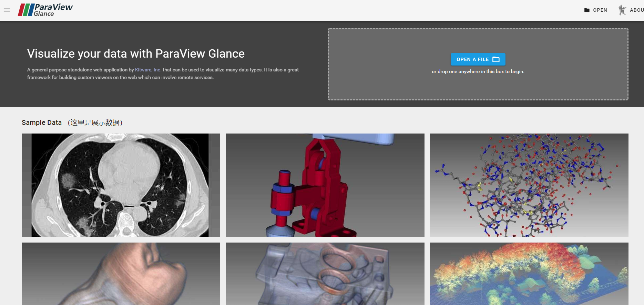Click the Kitware logo icon beside ABOUT
Image resolution: width=644 pixels, height=305 pixels.
(622, 10)
